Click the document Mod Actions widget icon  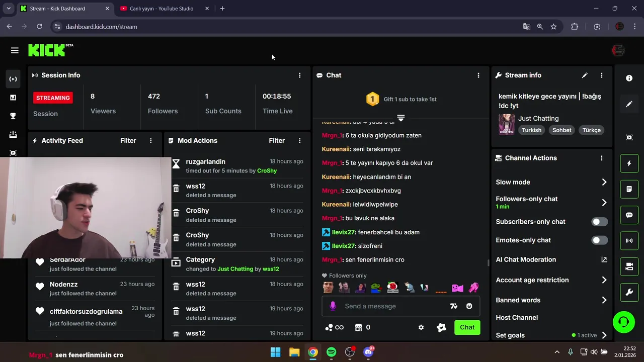tap(629, 189)
